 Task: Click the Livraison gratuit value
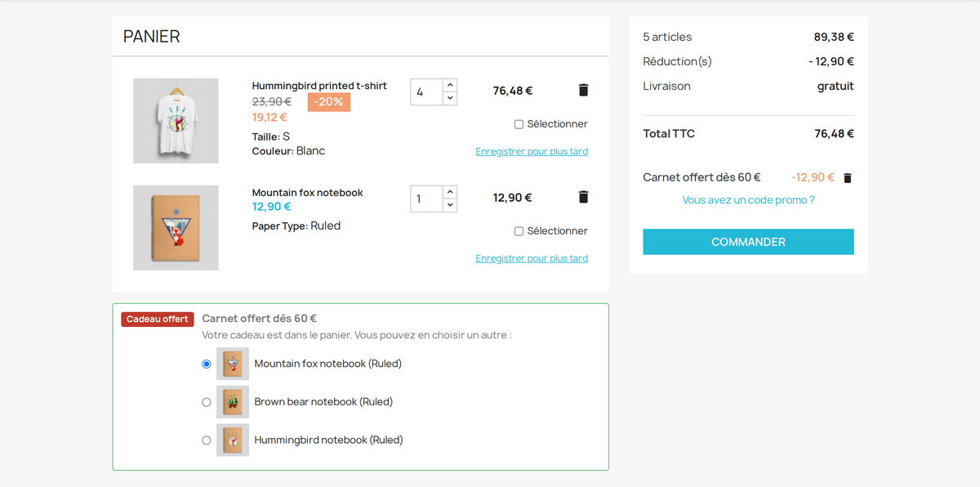(x=835, y=86)
